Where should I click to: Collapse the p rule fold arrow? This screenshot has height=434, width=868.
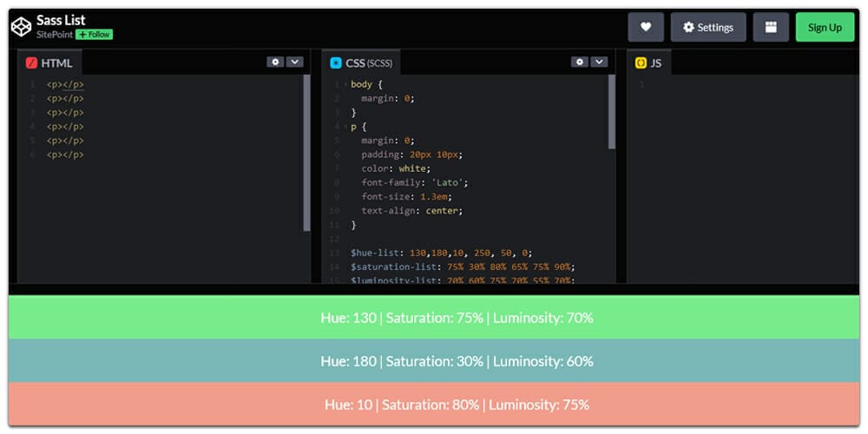pyautogui.click(x=345, y=127)
